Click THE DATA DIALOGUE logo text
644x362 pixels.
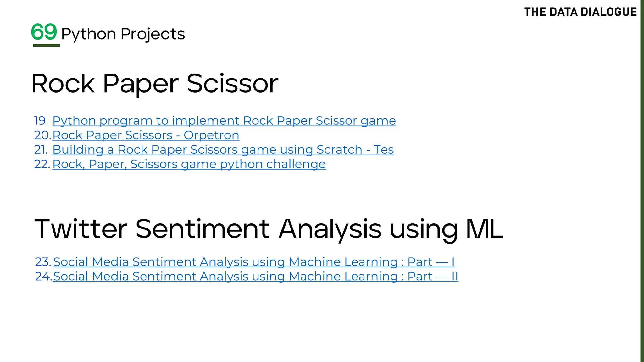click(x=580, y=12)
